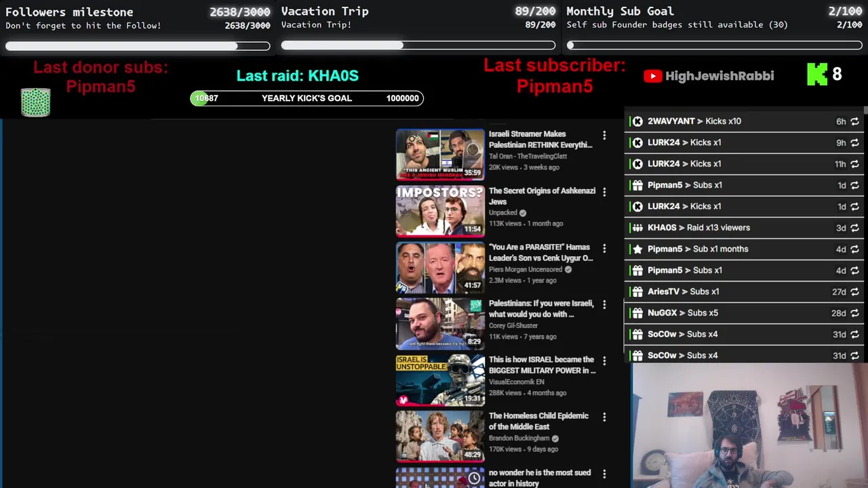868x488 pixels.
Task: Click "Last raid: KHA0S" text
Action: pyautogui.click(x=297, y=76)
